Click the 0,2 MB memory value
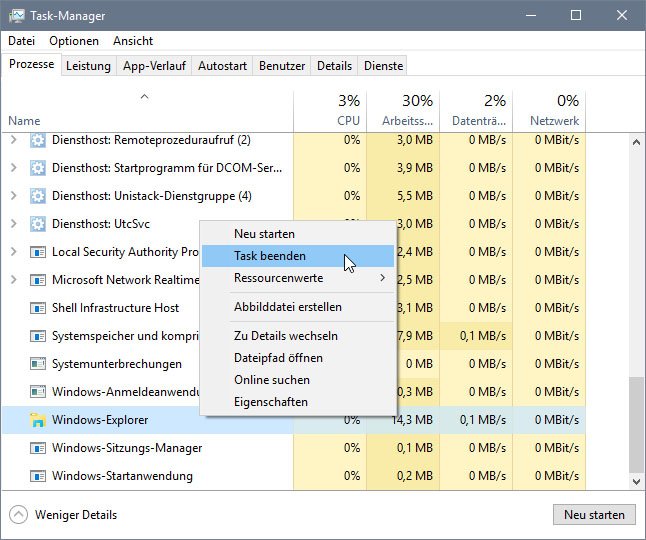This screenshot has width=646, height=540. coord(415,476)
